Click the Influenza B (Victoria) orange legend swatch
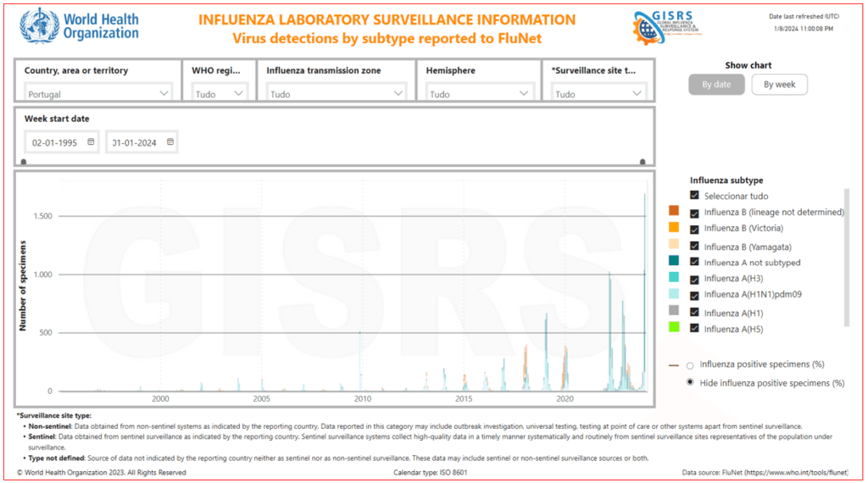This screenshot has width=868, height=483. (x=674, y=228)
